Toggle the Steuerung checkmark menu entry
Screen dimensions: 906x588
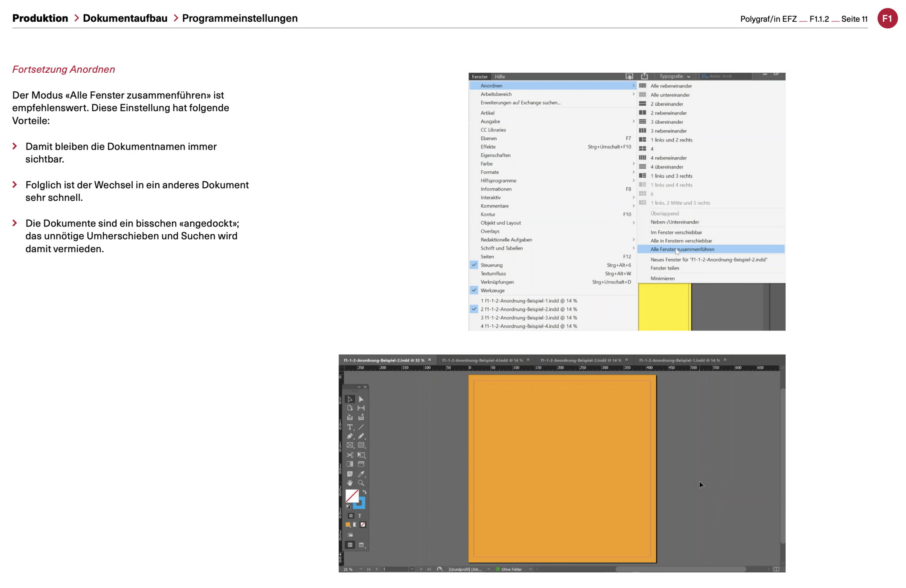point(492,265)
